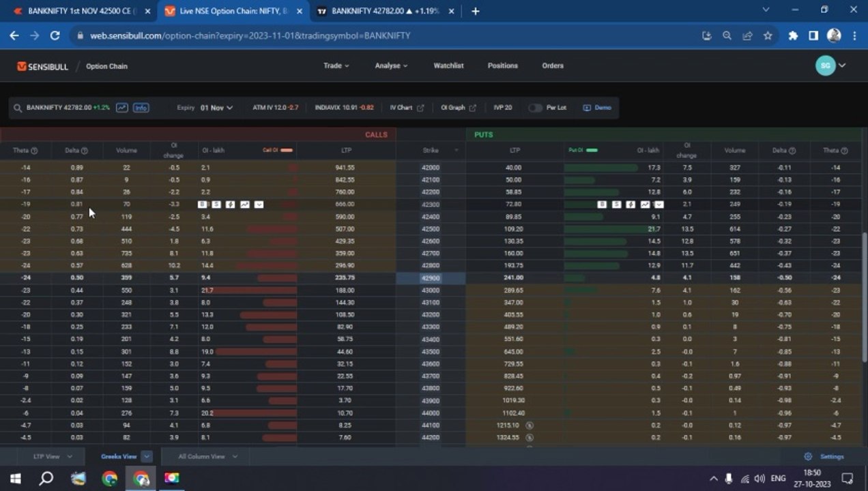Go to the Positions page
This screenshot has height=491, width=868.
pyautogui.click(x=503, y=65)
